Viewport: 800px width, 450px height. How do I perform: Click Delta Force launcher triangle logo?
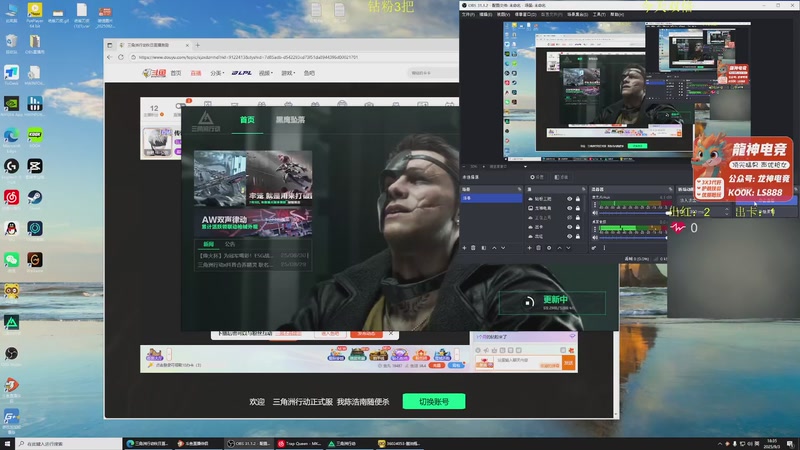(x=206, y=119)
